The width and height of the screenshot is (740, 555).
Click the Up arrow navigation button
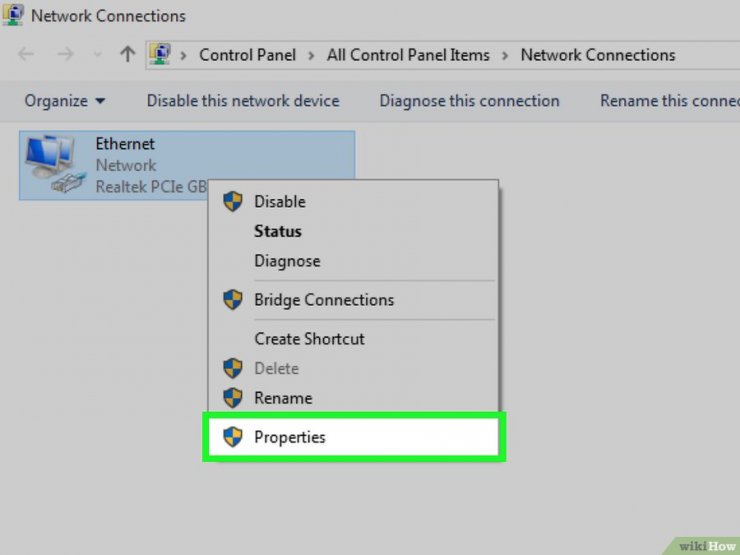click(127, 55)
